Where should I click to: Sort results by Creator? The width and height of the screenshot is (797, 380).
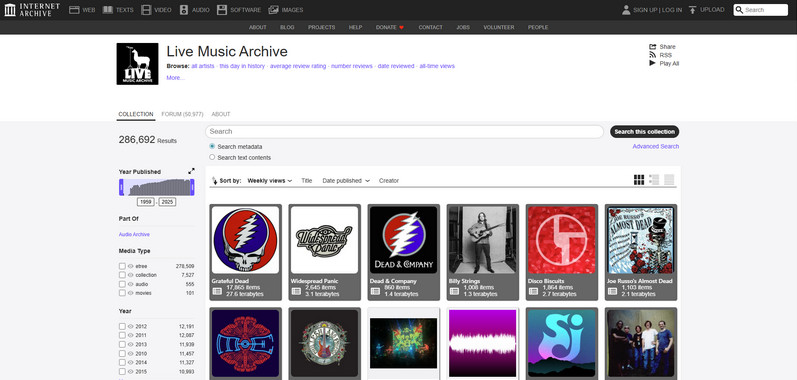[389, 180]
